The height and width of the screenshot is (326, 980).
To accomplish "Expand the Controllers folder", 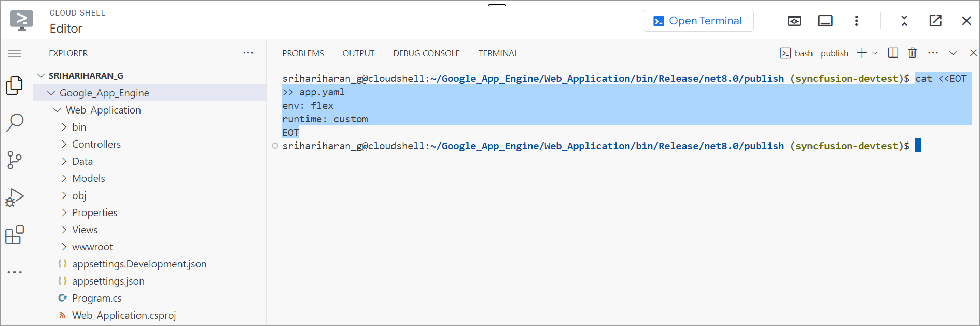I will tap(64, 144).
